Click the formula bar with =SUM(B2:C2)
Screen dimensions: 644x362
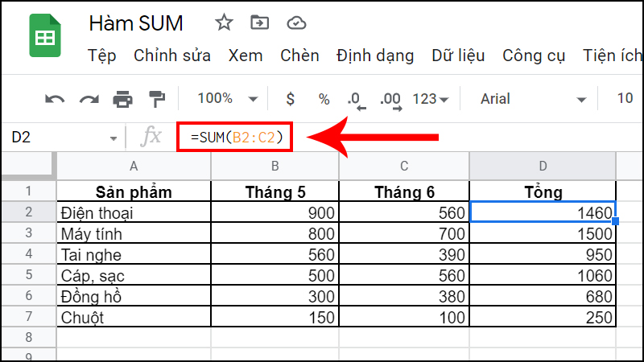pyautogui.click(x=236, y=138)
